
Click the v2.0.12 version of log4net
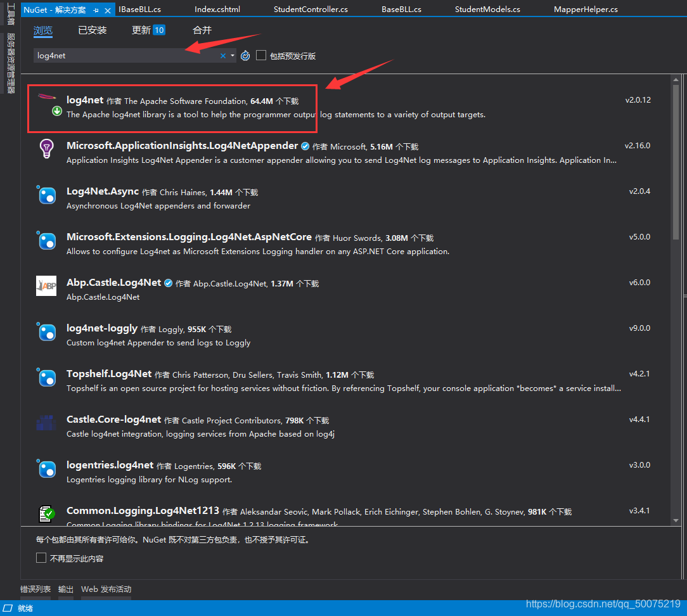[x=638, y=100]
